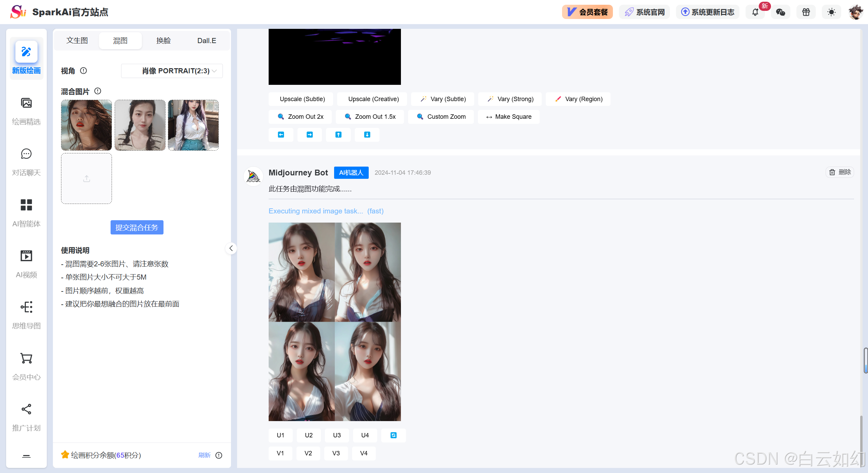Open the WeChat icon in the header

point(780,12)
